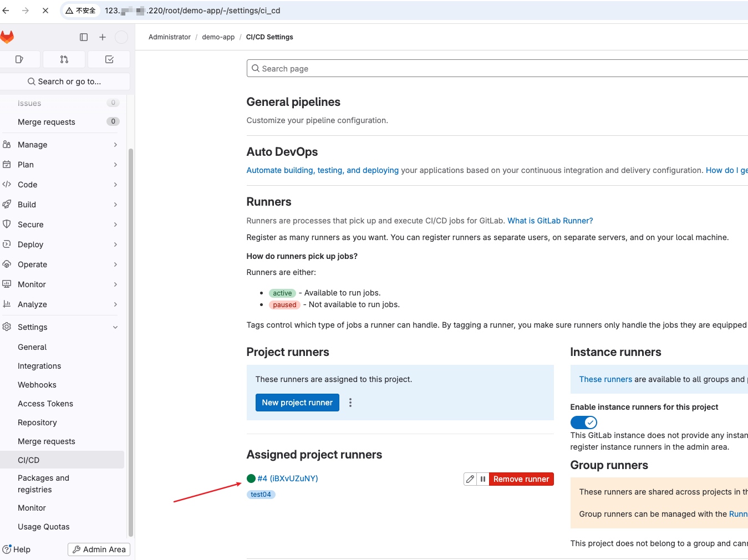The image size is (748, 560).
Task: Click the browser forward arrow
Action: 26,11
